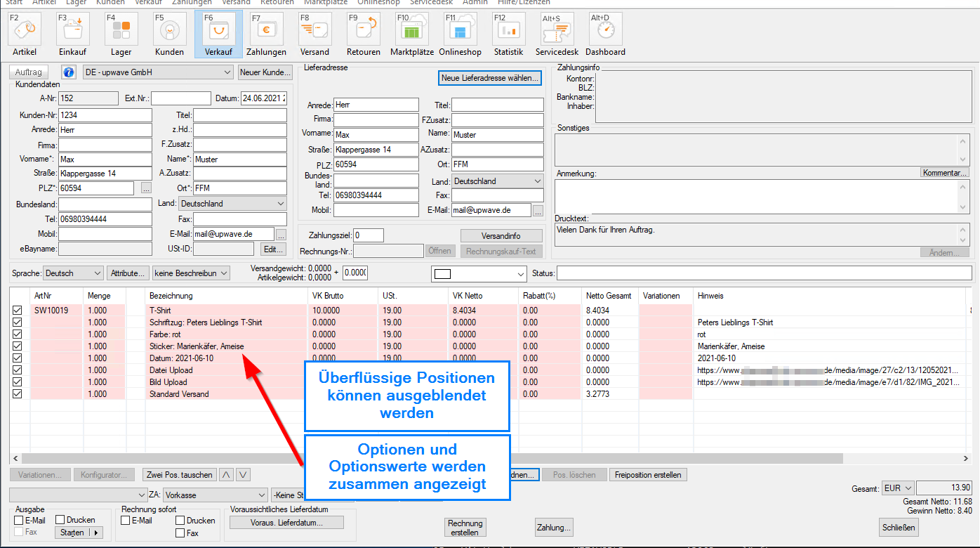The height and width of the screenshot is (548, 980).
Task: Open the Zahlungen module (F7)
Action: tap(266, 35)
